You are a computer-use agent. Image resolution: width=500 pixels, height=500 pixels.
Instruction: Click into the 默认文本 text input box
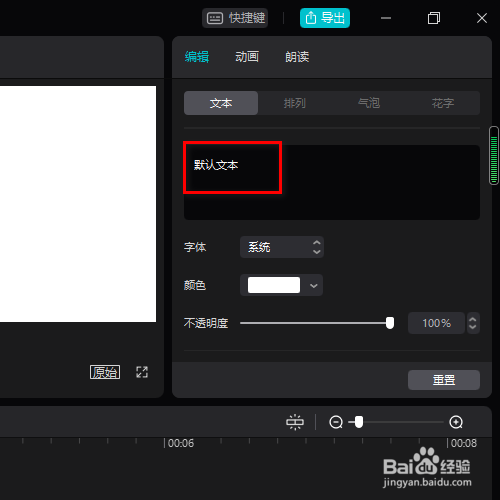pyautogui.click(x=332, y=182)
